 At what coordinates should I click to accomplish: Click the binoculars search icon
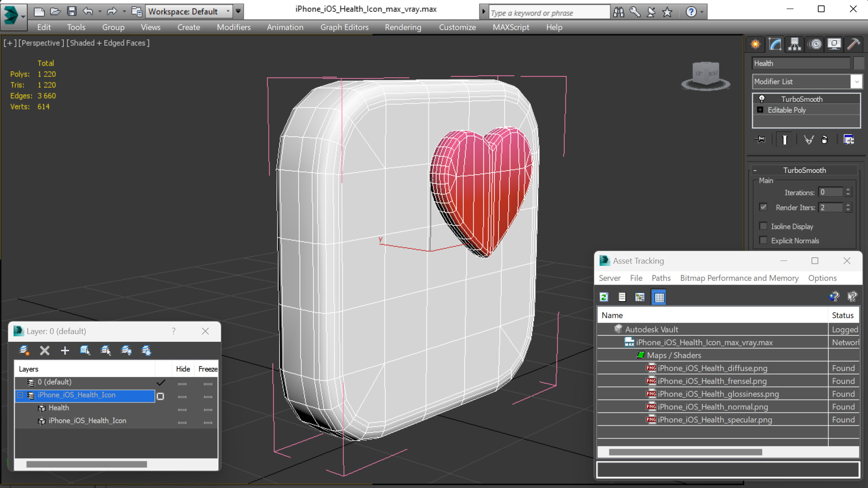pyautogui.click(x=619, y=12)
